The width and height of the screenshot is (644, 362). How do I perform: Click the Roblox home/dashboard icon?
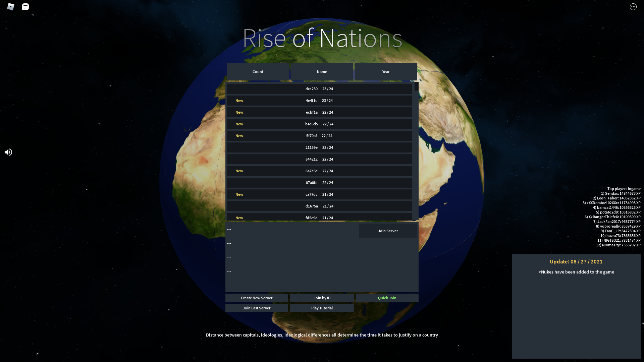click(11, 6)
